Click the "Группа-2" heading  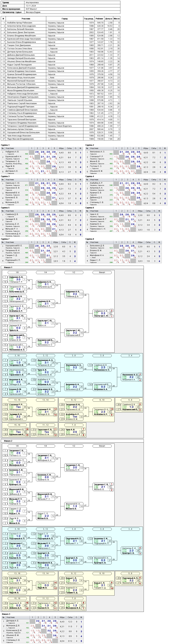click(90, 145)
